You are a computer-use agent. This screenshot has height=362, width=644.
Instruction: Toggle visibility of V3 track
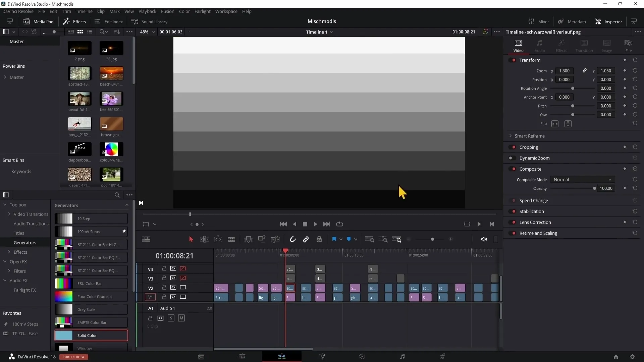pos(183,278)
